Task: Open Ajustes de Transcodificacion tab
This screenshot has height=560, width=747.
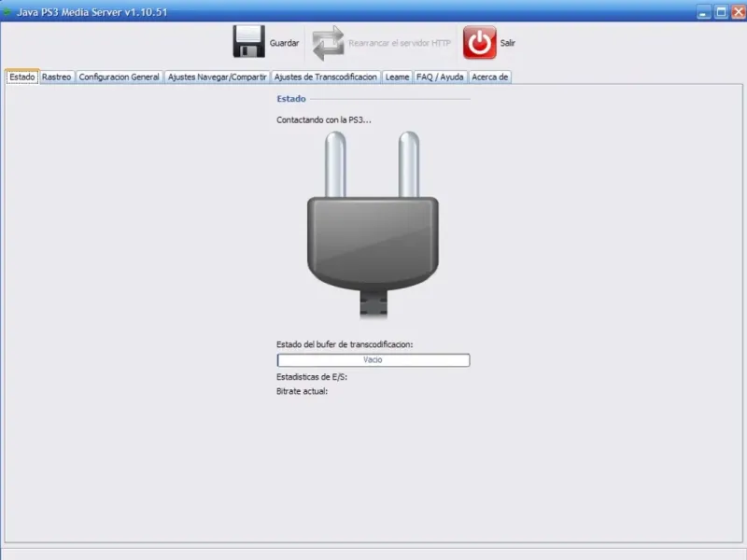Action: click(325, 77)
